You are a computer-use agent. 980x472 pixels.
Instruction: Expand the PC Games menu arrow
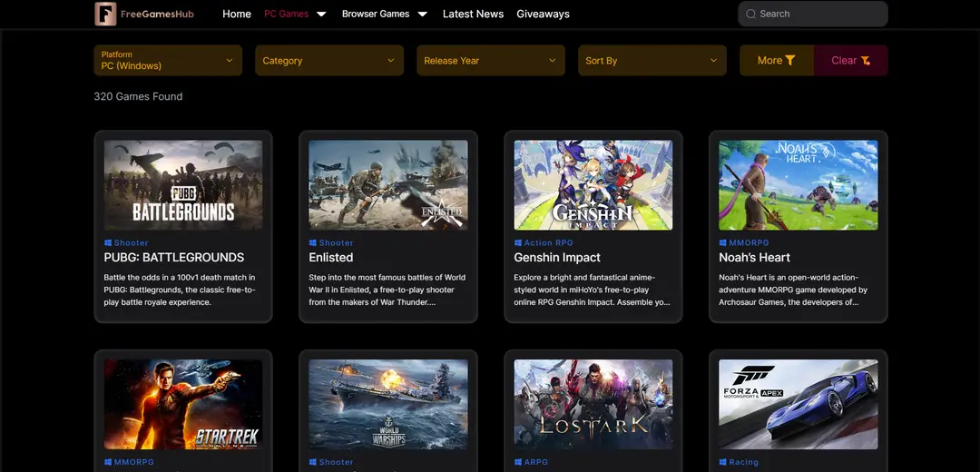(321, 14)
